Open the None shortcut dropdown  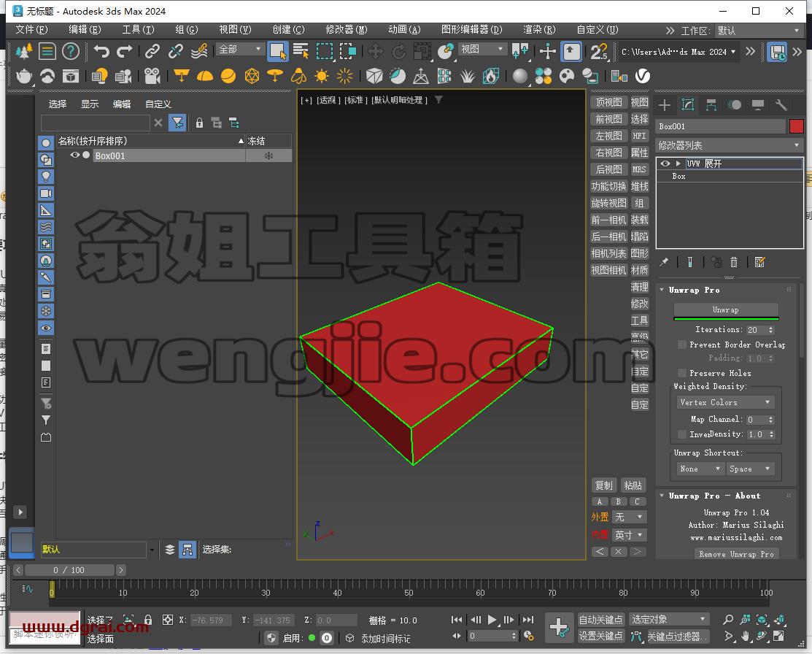pos(700,469)
